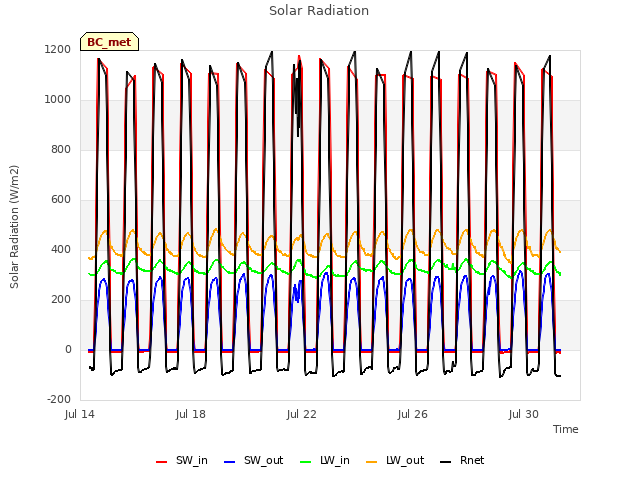Click the Solar Radiation chart title
This screenshot has width=640, height=480.
(319, 11)
